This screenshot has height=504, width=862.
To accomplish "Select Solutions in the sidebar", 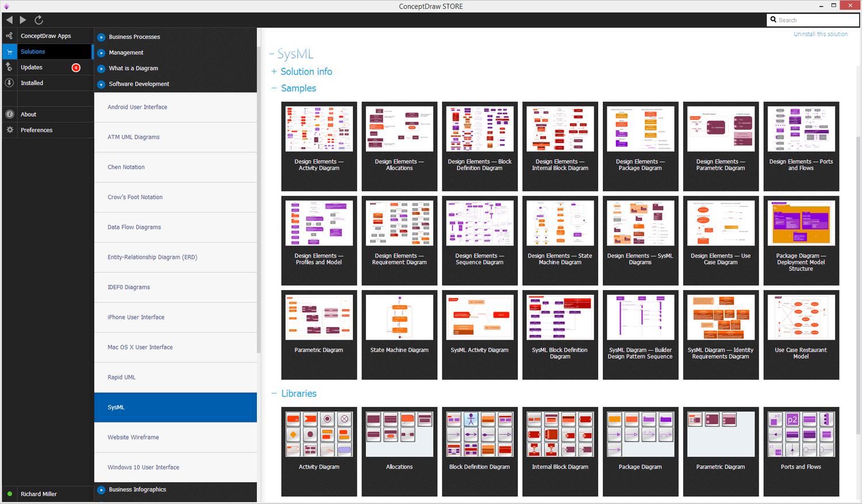I will coord(33,52).
